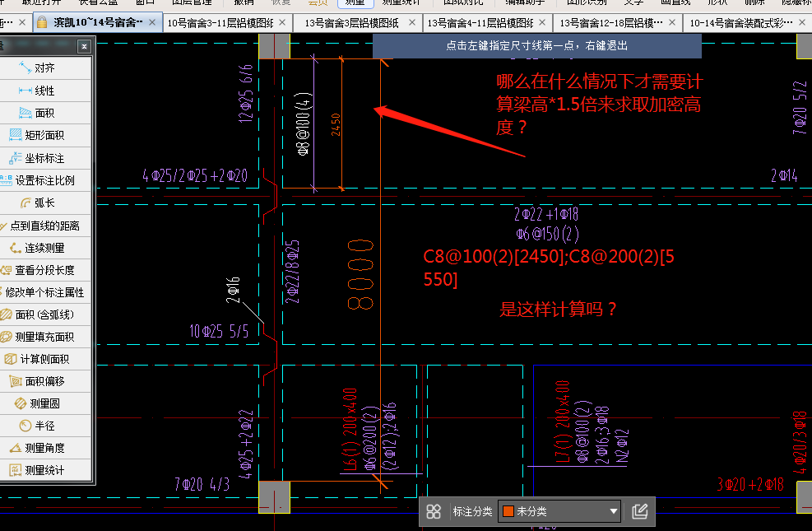Click the 2Φ22+1Φ18 rebar label
Viewport: 812px width, 531px height.
(x=545, y=214)
